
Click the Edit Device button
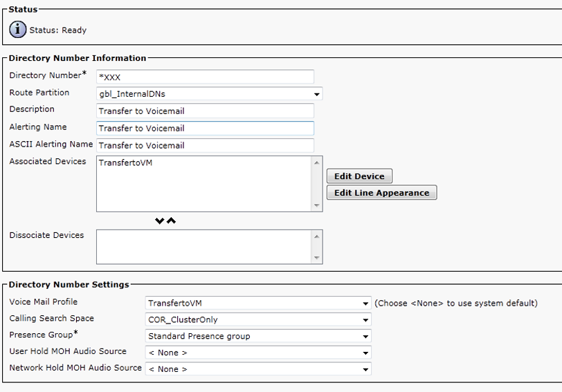click(x=359, y=176)
